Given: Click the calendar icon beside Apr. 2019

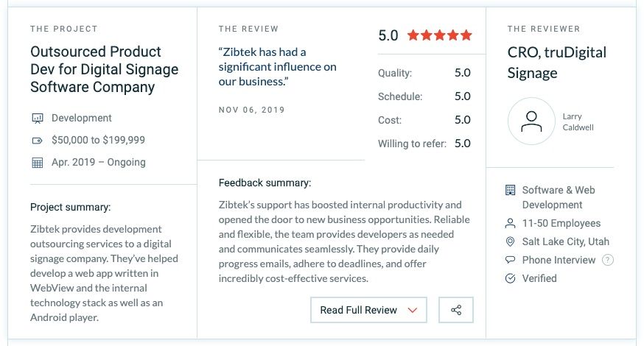Looking at the screenshot, I should tap(38, 163).
